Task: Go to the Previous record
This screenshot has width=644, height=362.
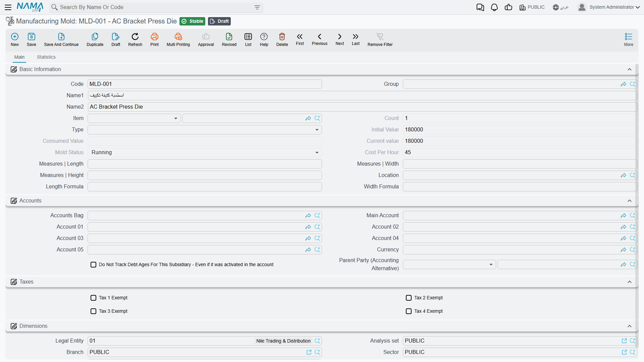Action: 320,39
